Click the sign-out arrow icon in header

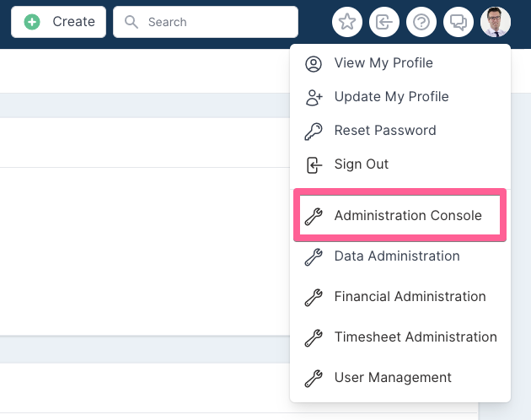click(384, 23)
